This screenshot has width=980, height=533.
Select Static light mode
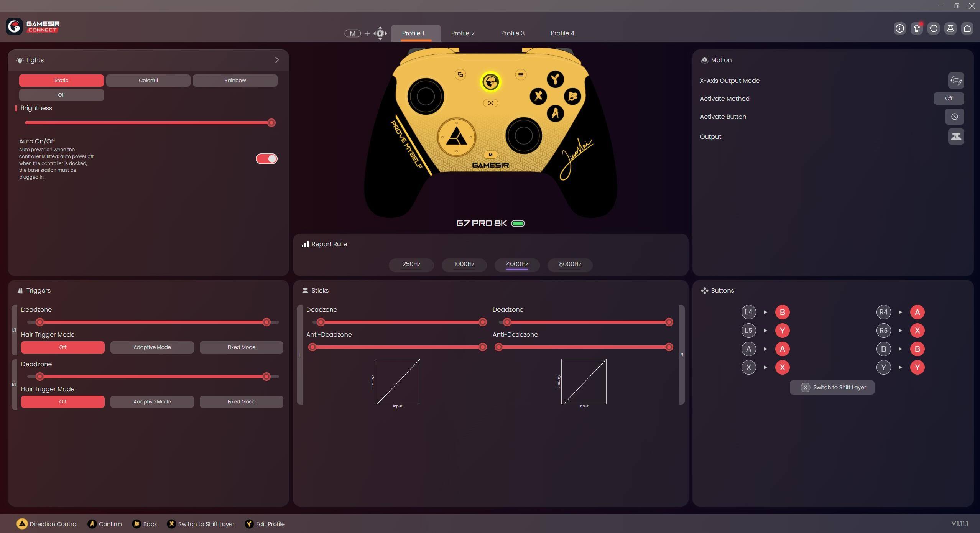click(61, 81)
